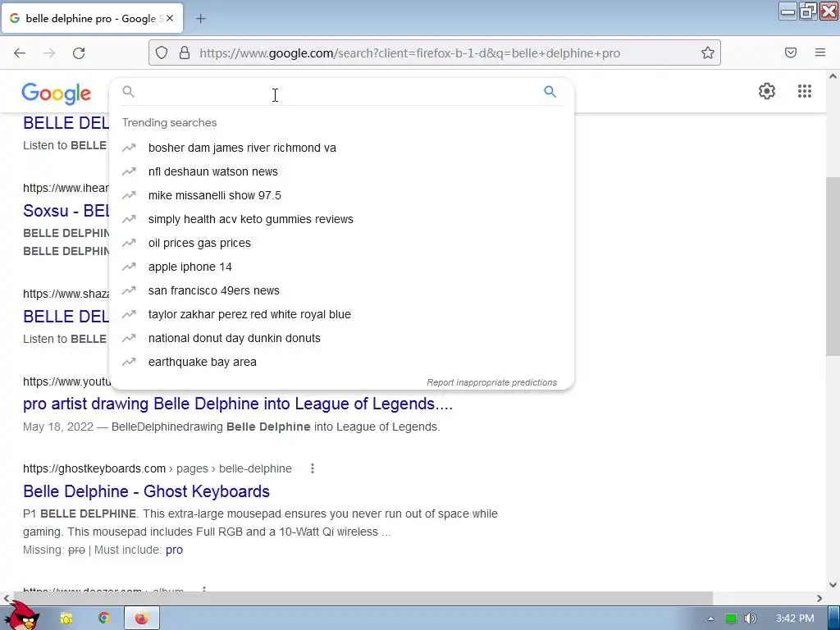The height and width of the screenshot is (630, 840).
Task: Click horizontal scrollbar right arrow
Action: pyautogui.click(x=819, y=598)
